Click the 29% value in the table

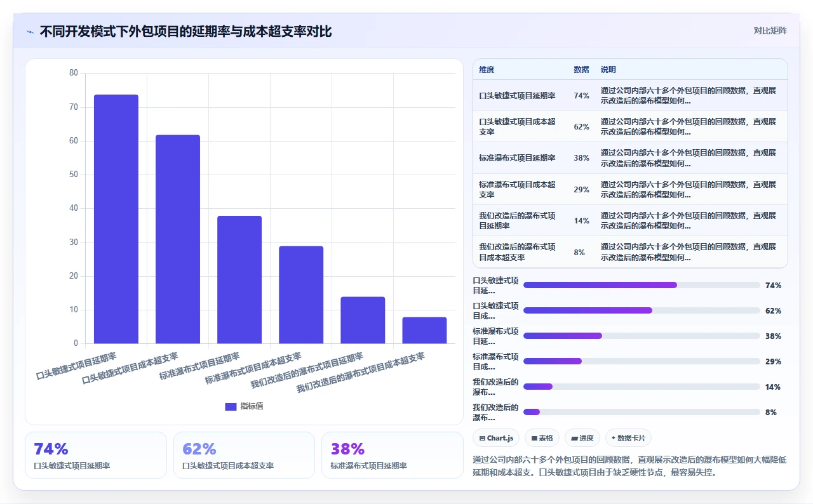(581, 189)
